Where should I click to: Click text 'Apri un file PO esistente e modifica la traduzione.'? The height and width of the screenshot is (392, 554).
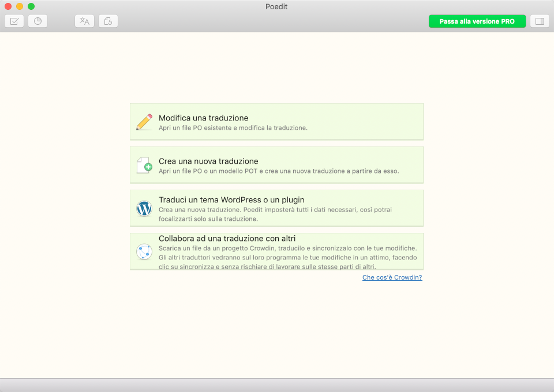(x=233, y=128)
